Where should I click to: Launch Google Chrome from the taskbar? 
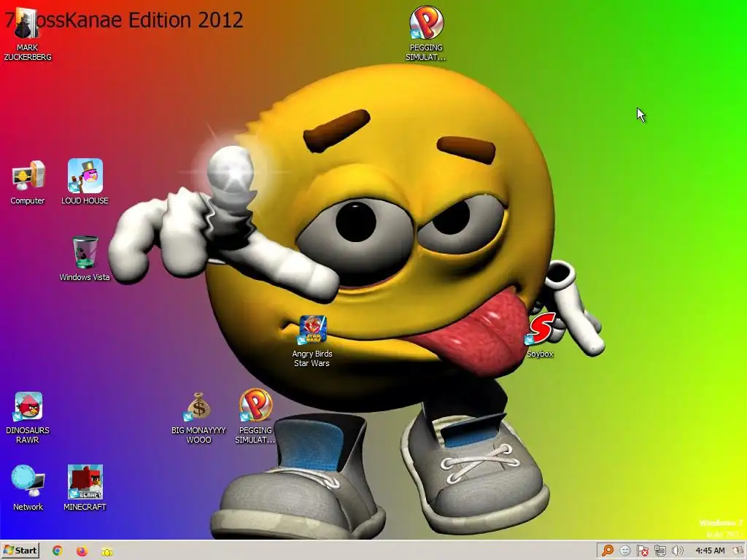(x=57, y=551)
